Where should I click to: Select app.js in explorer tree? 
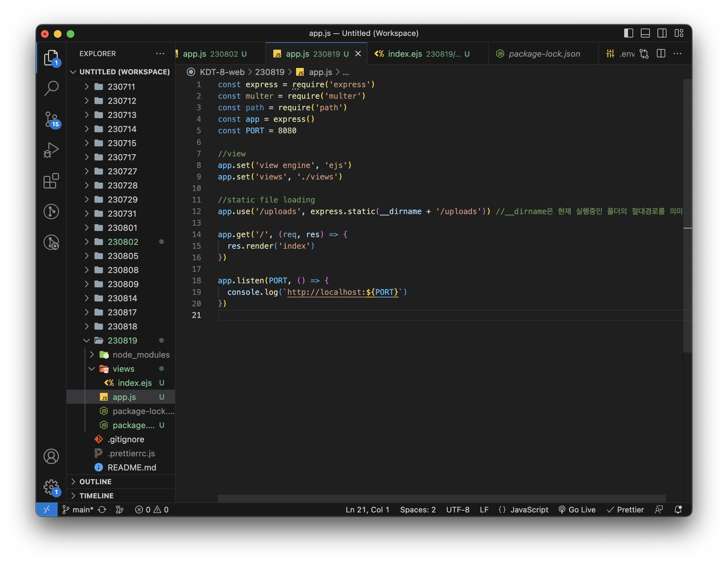click(121, 397)
